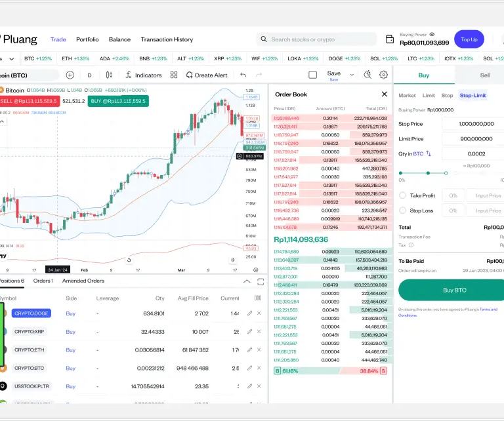Choose Stop-Limit order type
This screenshot has height=421, width=504.
pyautogui.click(x=472, y=95)
